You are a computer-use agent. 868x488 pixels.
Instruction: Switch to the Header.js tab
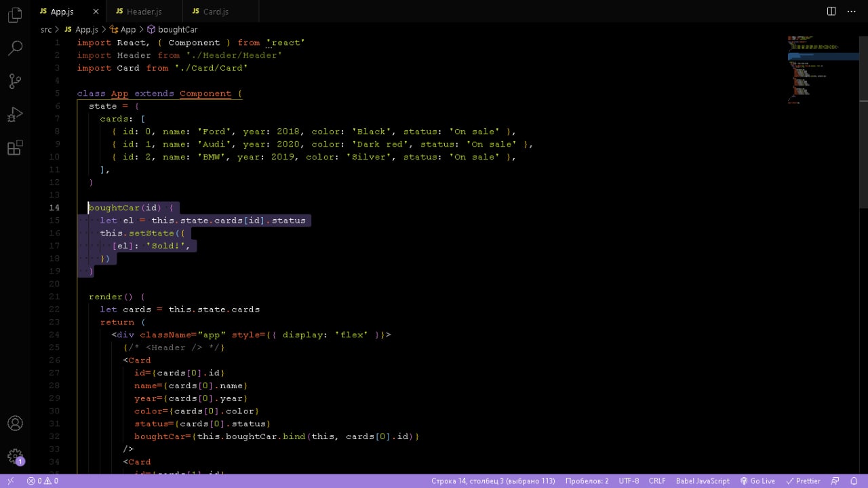click(x=144, y=12)
